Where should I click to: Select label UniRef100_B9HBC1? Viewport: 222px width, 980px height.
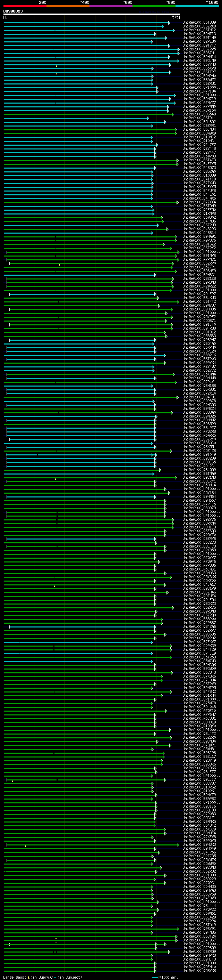click(199, 275)
